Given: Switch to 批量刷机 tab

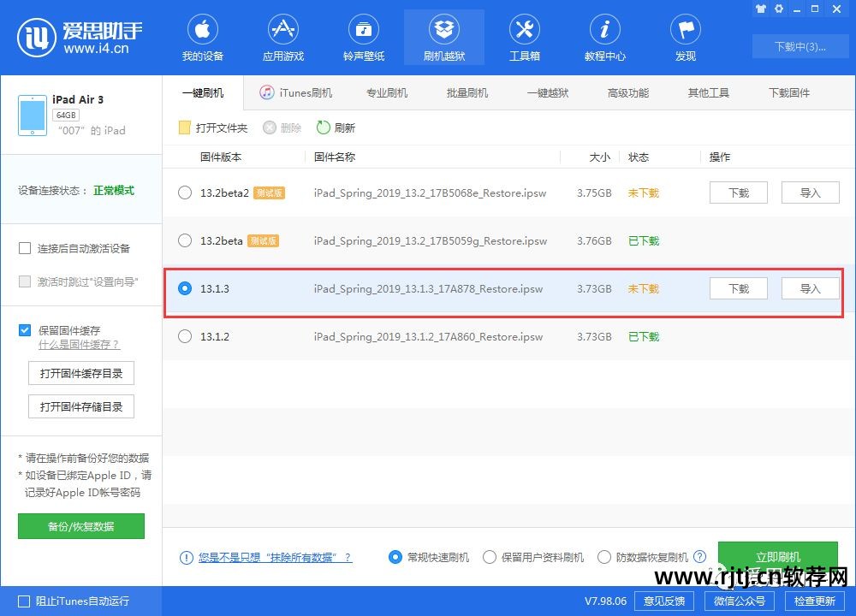Looking at the screenshot, I should point(467,92).
